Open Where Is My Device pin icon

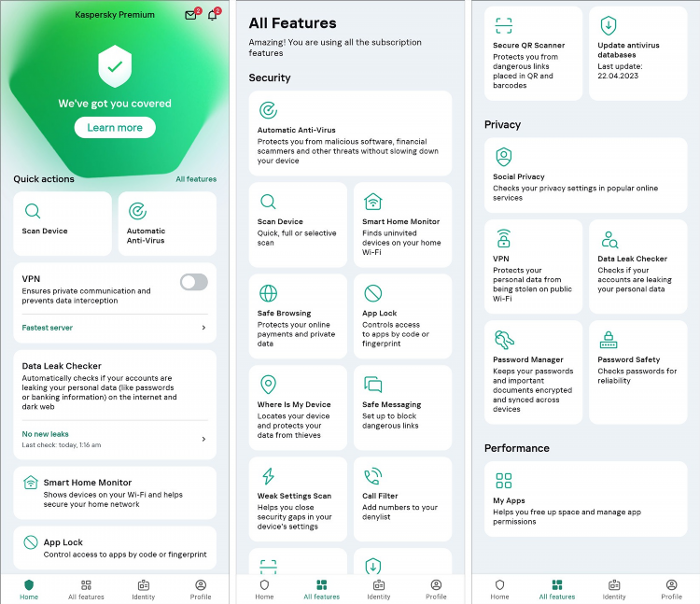point(268,385)
